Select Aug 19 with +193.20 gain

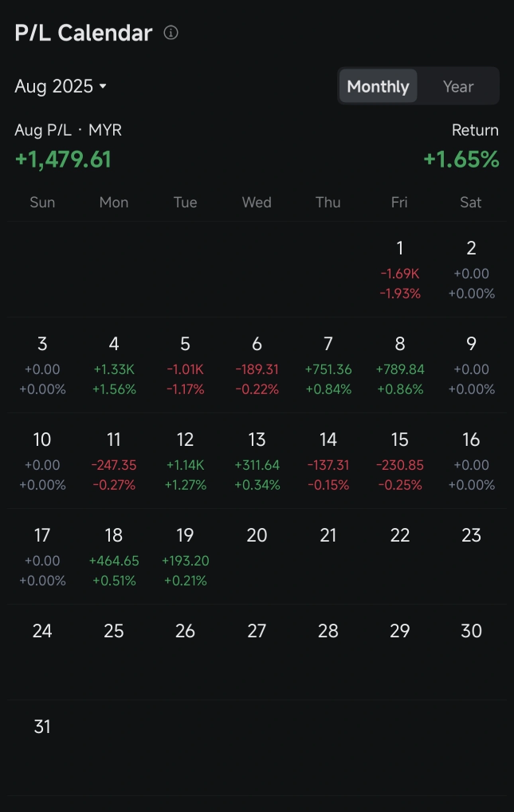pos(185,556)
